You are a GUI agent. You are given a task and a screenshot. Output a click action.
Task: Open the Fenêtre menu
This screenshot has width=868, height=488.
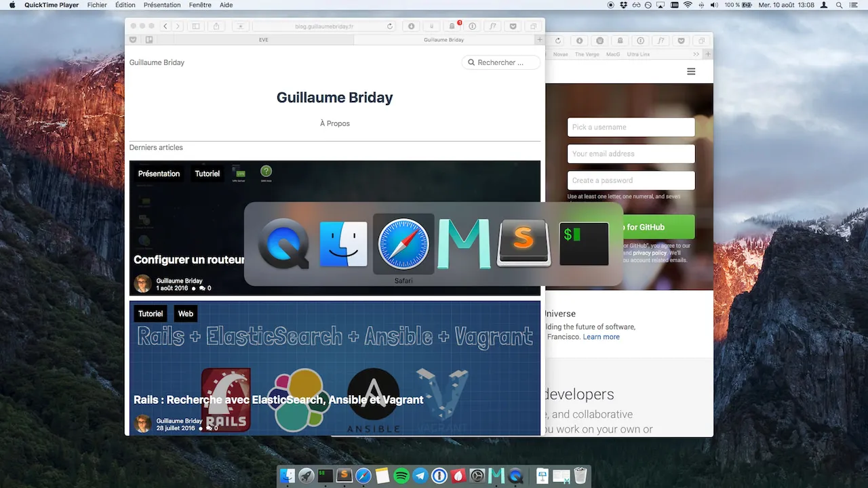coord(200,5)
